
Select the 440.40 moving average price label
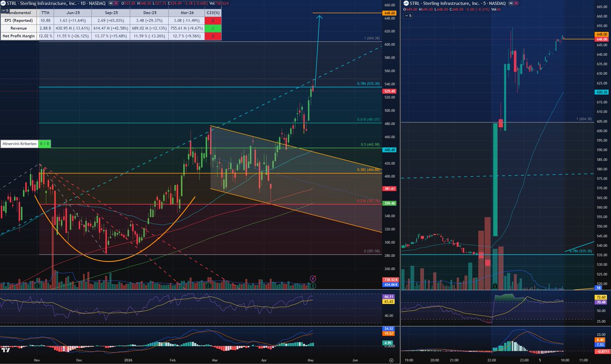click(x=390, y=151)
